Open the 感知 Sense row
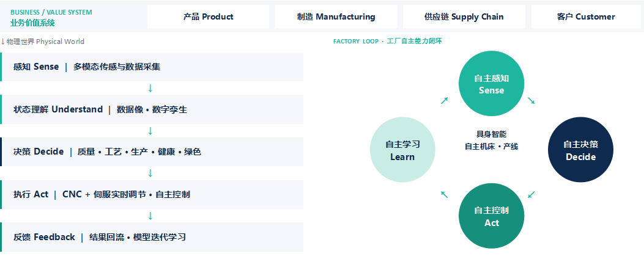This screenshot has height=256, width=644. (152, 67)
